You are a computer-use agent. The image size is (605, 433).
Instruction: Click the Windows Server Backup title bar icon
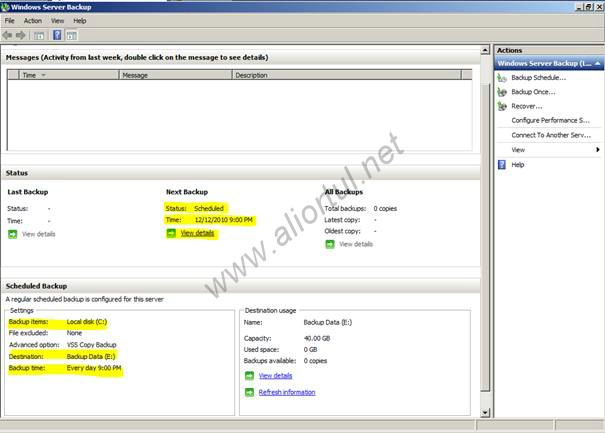(5, 7)
